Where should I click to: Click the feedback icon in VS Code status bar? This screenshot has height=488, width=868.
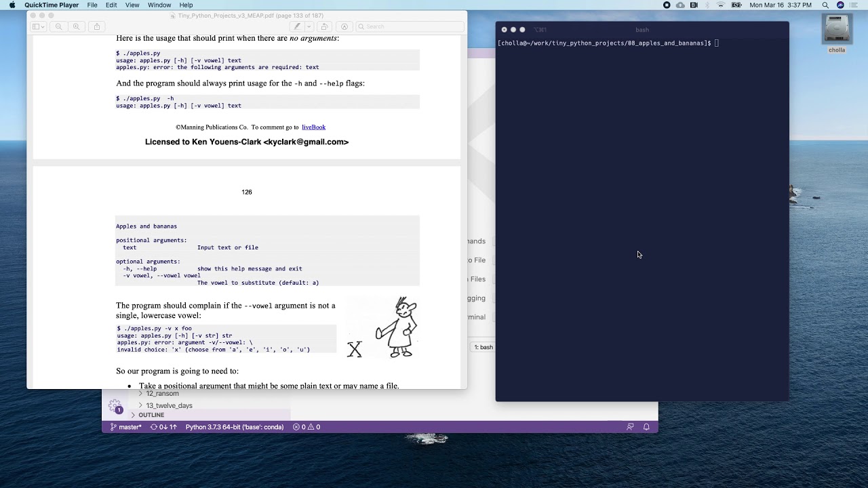[630, 427]
